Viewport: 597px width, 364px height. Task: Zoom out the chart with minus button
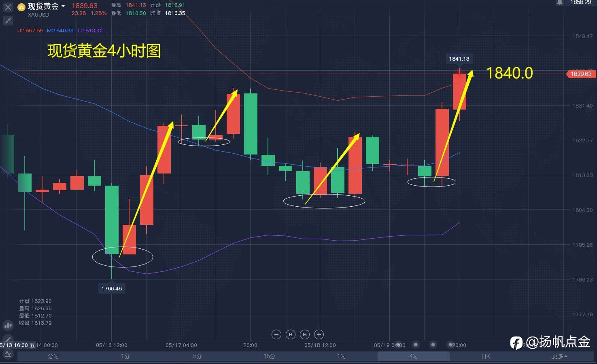(276, 334)
